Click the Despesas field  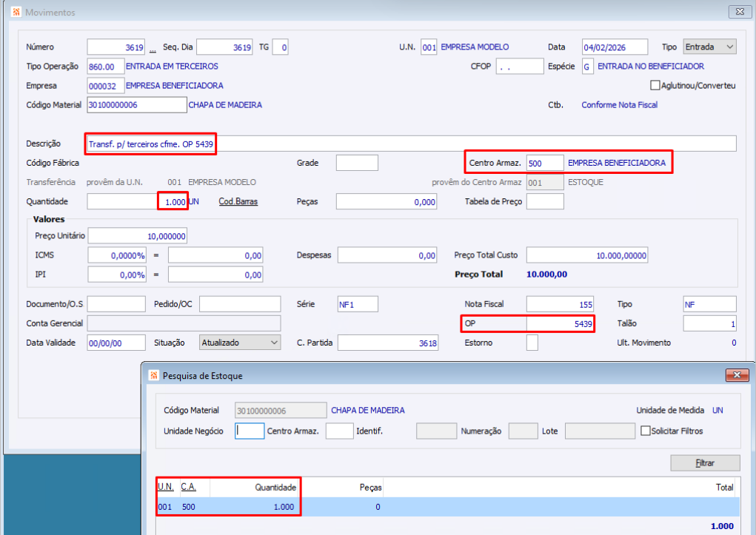387,255
